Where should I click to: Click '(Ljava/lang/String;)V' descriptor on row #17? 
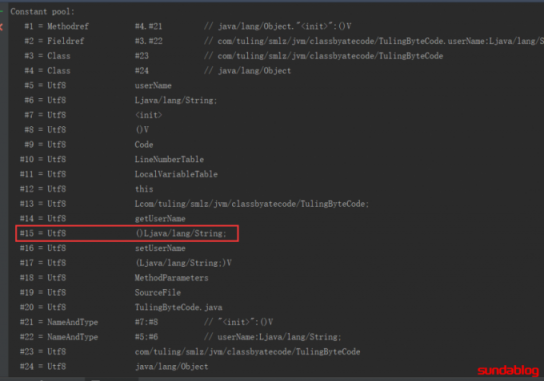[x=184, y=263]
